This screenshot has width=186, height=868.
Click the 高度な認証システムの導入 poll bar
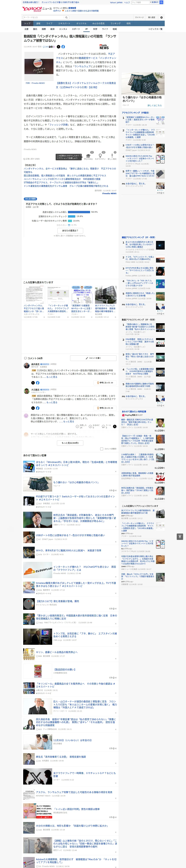(x=79, y=212)
